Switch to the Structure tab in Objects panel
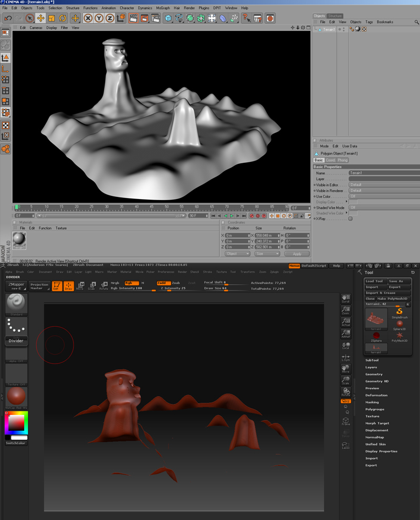 point(335,16)
